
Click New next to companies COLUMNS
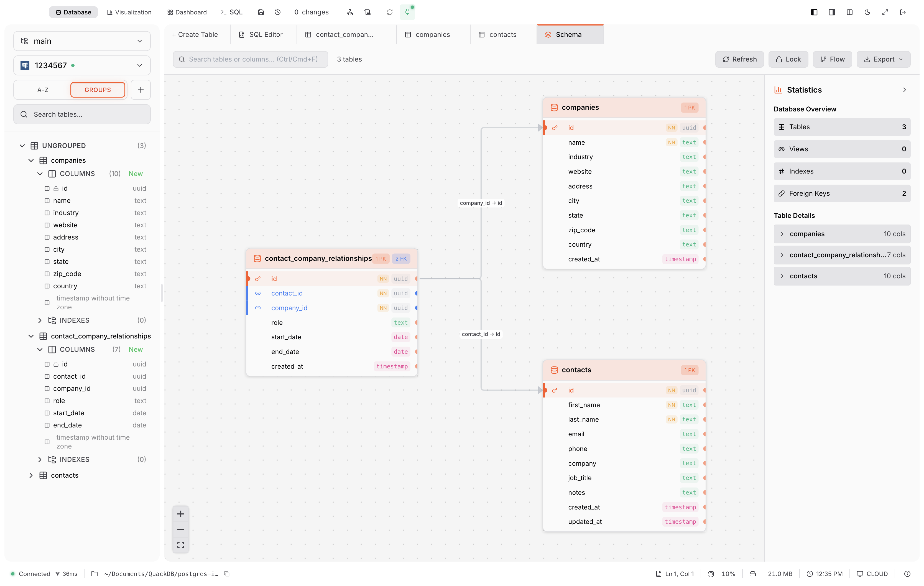point(136,174)
